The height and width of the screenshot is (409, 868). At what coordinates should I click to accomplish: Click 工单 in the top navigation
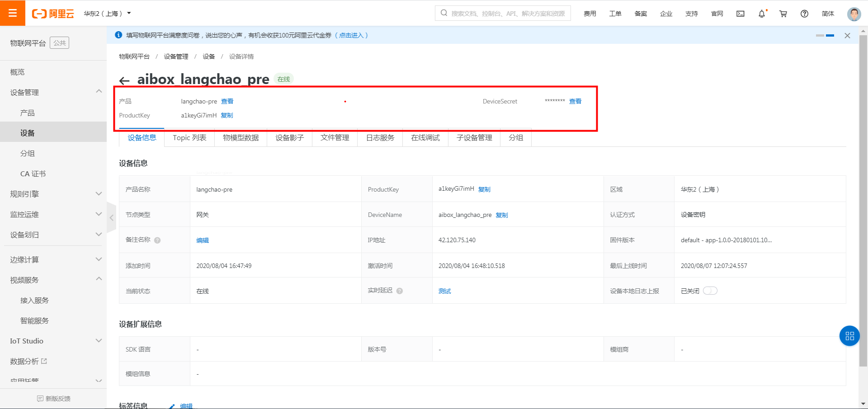coord(615,14)
